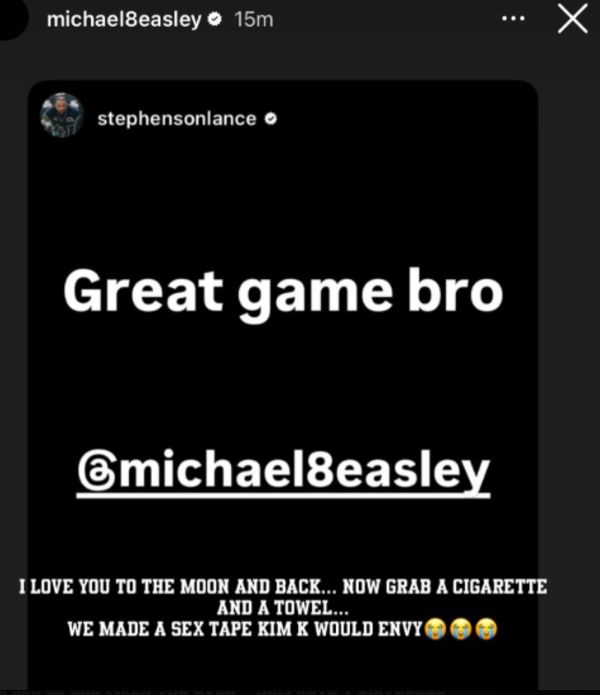Image resolution: width=600 pixels, height=695 pixels.
Task: Follow the underlined michael8easley Threads mention
Action: tap(284, 472)
